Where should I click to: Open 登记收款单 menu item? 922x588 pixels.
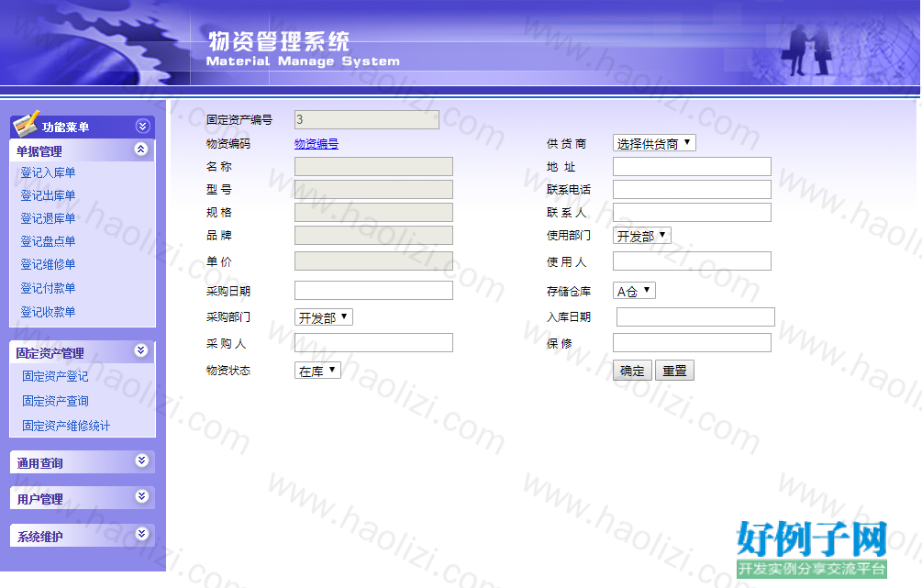49,312
